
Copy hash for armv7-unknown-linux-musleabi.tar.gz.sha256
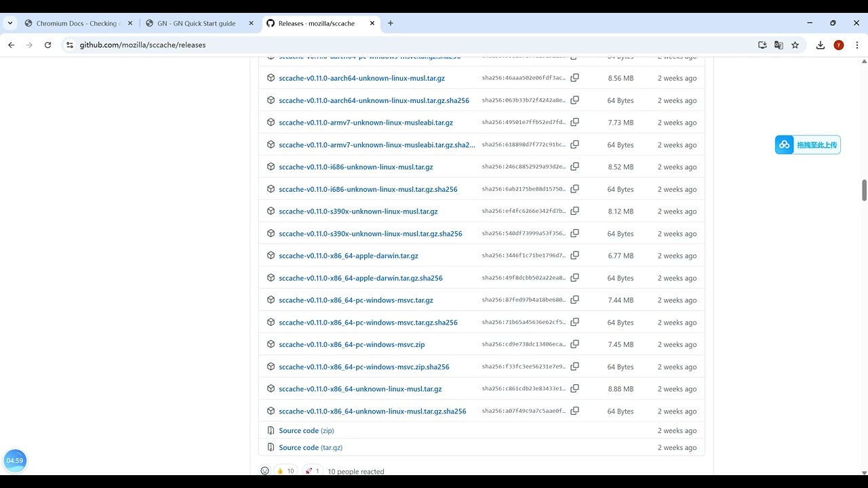[574, 144]
